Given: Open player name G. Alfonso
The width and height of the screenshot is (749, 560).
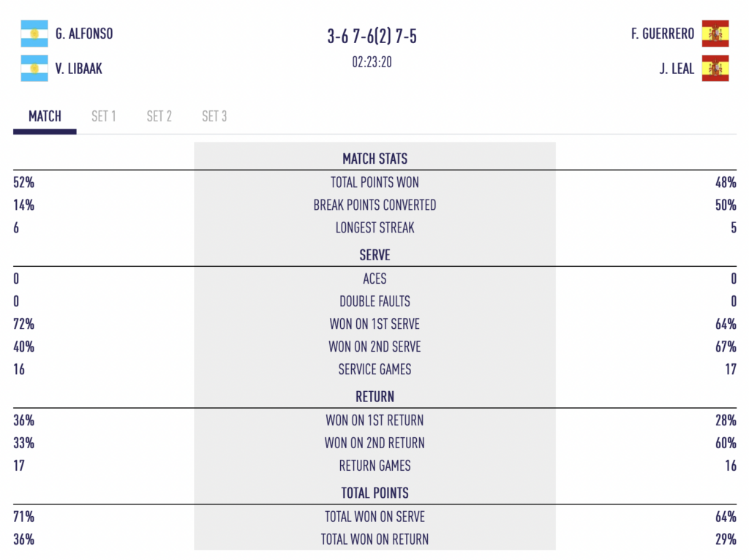Looking at the screenshot, I should tap(84, 34).
